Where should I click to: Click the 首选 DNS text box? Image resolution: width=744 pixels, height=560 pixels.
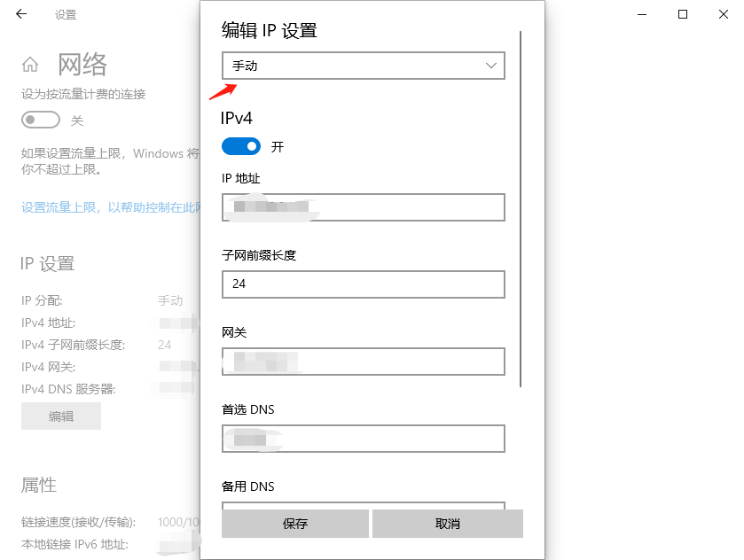coord(363,439)
